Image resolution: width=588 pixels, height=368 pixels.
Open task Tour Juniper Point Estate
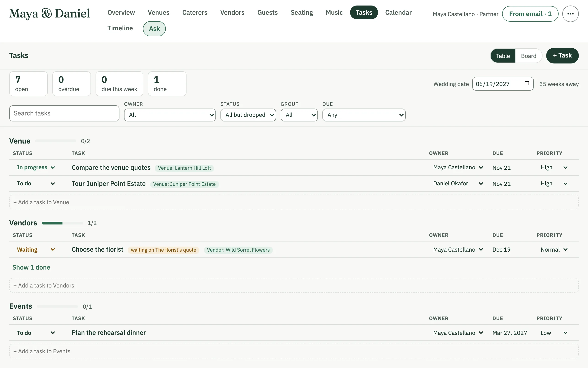[x=109, y=184]
